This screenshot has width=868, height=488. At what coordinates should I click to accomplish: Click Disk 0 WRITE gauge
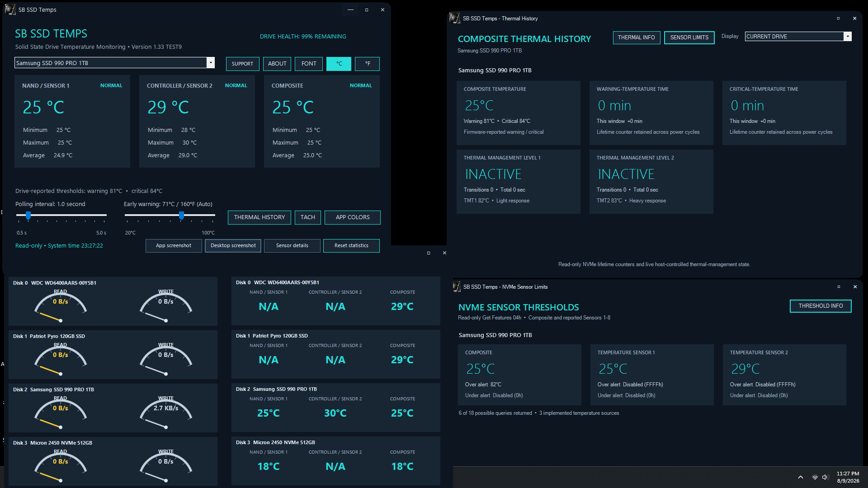(166, 306)
